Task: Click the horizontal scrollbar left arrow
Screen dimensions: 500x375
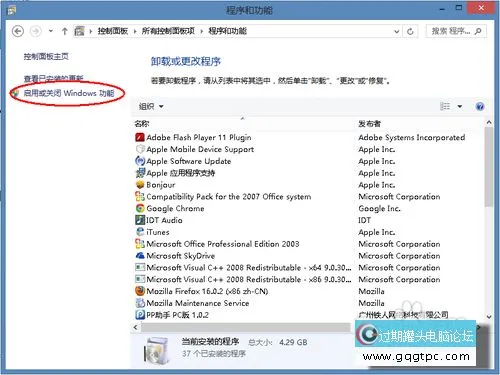Action: 135,327
